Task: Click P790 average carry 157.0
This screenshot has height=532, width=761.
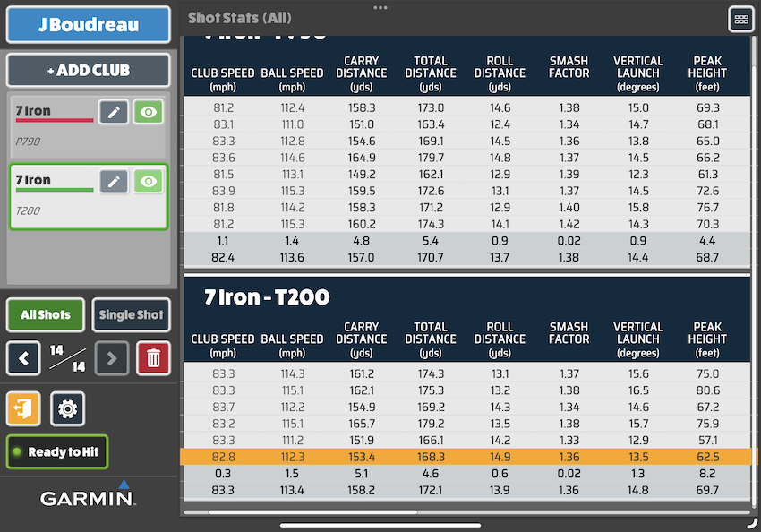Action: coord(361,257)
